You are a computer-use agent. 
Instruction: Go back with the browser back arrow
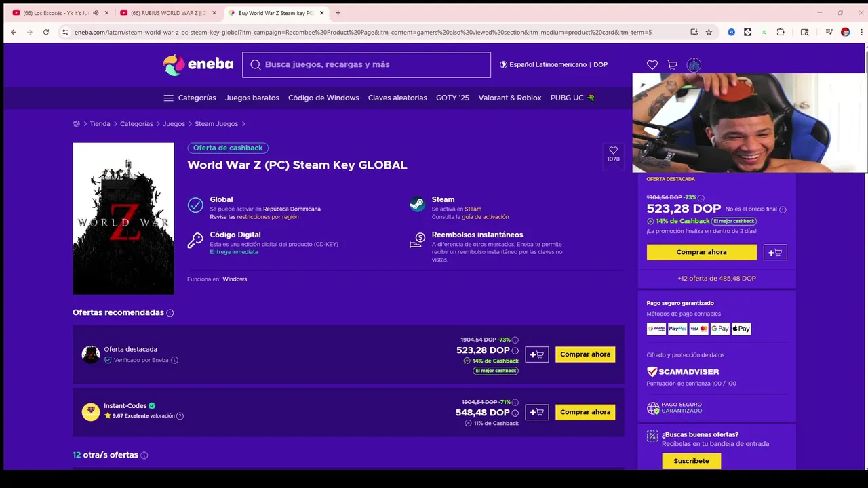14,32
